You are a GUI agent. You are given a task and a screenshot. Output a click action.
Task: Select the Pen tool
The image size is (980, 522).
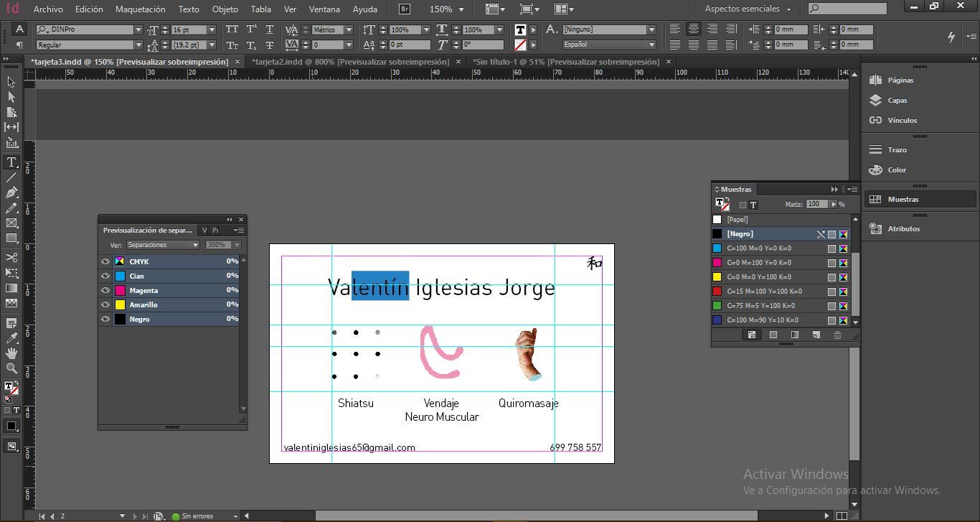[11, 193]
